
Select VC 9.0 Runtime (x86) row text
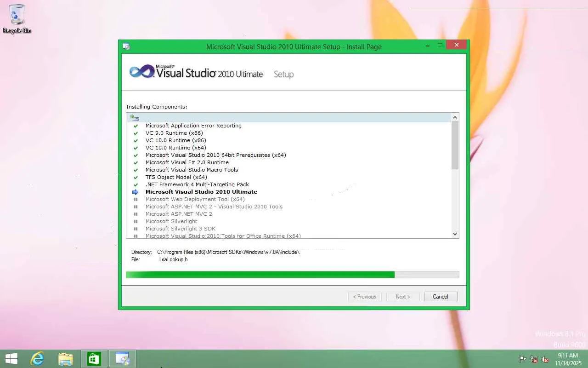click(174, 133)
